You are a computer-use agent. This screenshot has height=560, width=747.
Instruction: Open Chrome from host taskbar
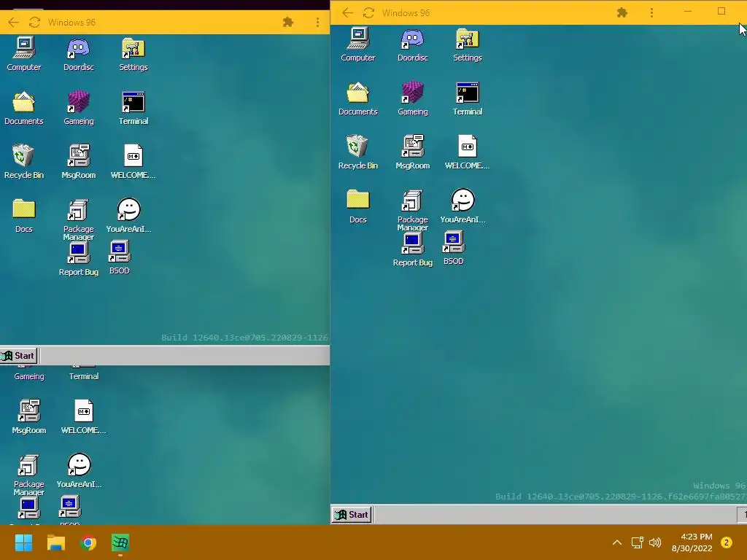88,542
